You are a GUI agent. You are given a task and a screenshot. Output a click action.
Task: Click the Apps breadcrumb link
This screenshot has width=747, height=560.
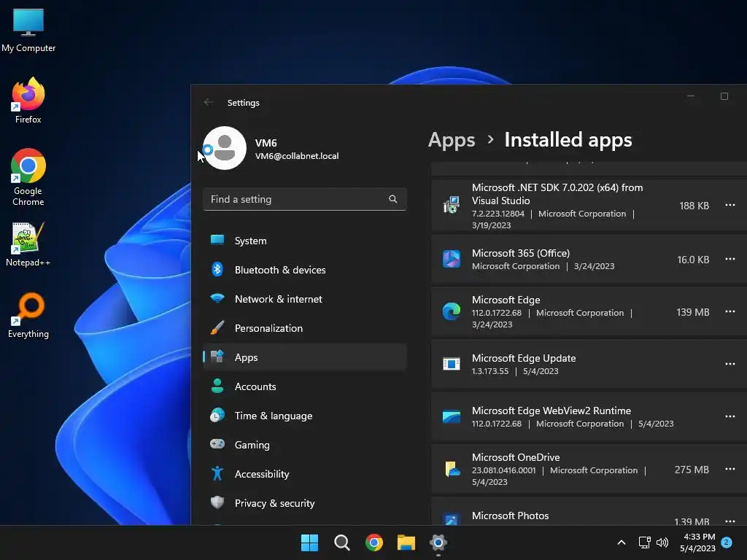tap(452, 140)
